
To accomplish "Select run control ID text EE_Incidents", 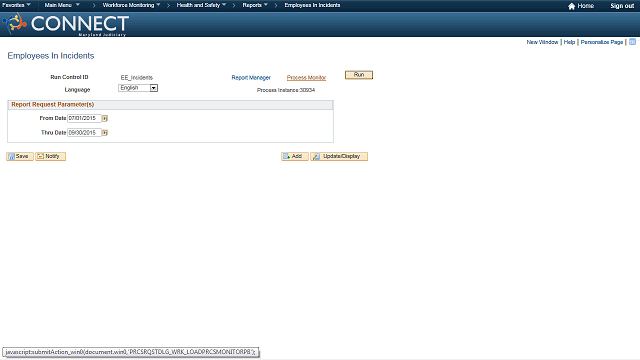I will pyautogui.click(x=137, y=78).
